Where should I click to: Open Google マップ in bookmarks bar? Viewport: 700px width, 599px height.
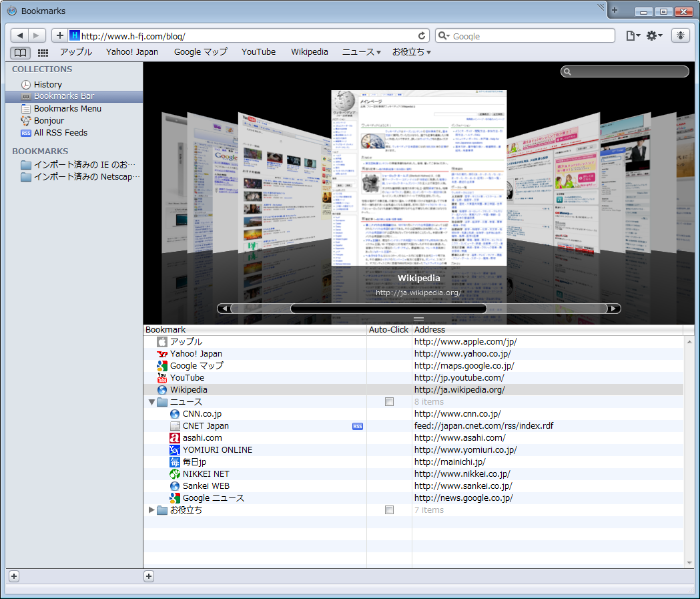pyautogui.click(x=200, y=52)
